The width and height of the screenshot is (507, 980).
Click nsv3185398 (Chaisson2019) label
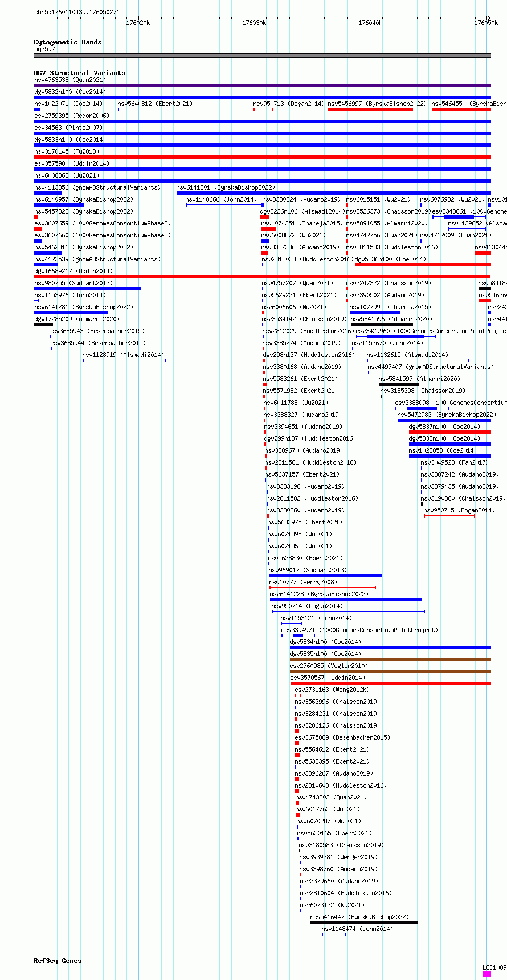point(423,391)
